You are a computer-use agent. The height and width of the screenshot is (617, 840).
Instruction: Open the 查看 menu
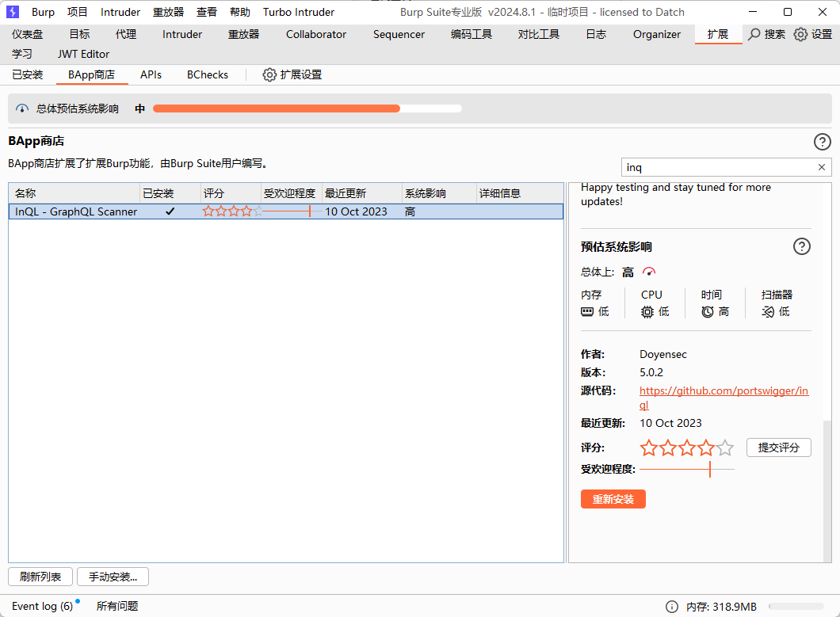pos(206,12)
